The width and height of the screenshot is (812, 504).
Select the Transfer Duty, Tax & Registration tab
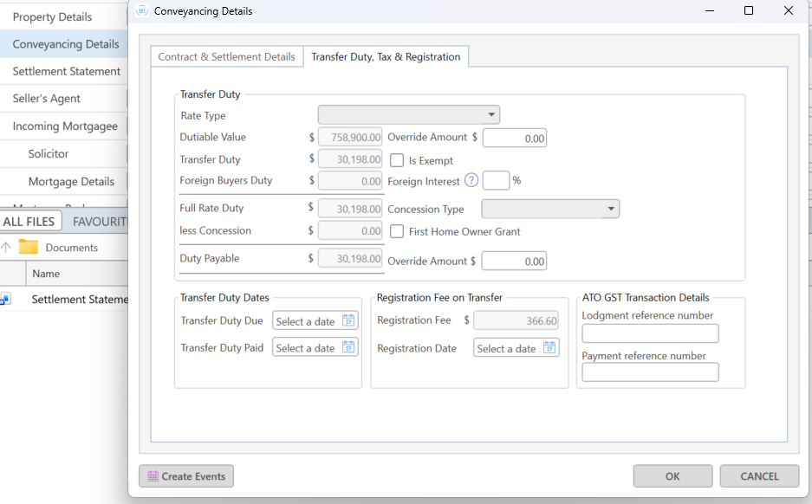pos(386,57)
